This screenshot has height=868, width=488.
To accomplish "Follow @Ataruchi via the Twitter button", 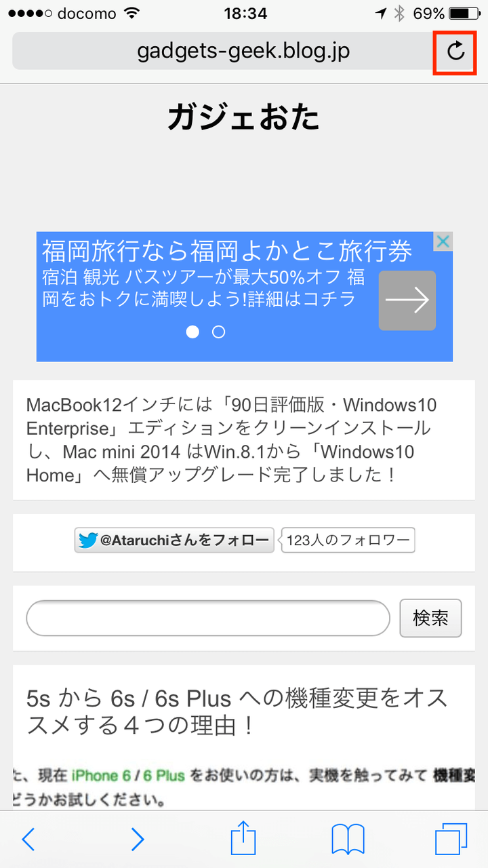I will 174,540.
